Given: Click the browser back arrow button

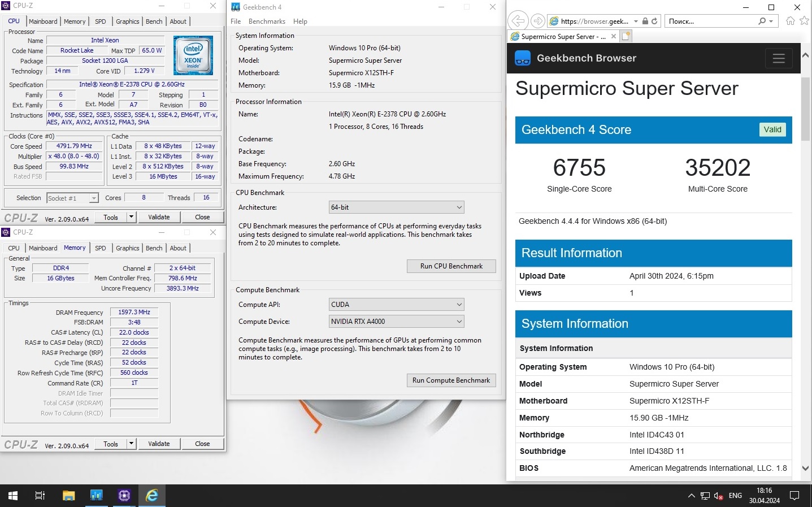Looking at the screenshot, I should click(517, 21).
